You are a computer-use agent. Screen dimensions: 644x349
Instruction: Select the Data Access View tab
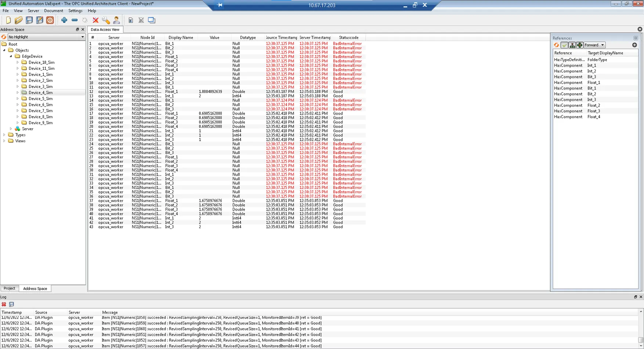pyautogui.click(x=105, y=29)
